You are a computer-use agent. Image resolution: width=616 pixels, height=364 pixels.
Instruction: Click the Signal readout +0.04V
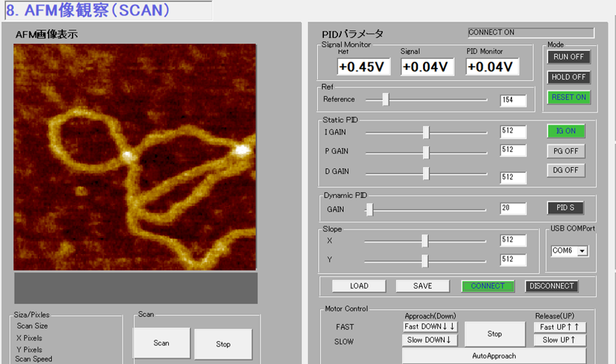(x=428, y=67)
